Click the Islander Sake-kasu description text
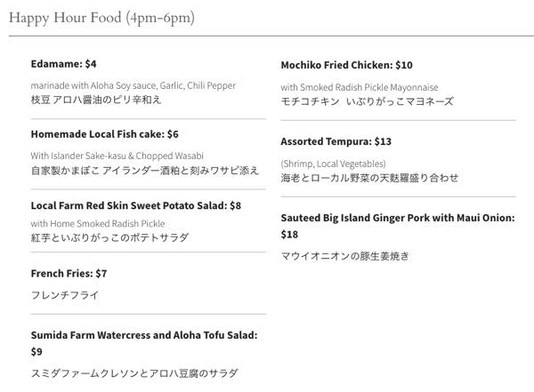 click(117, 156)
